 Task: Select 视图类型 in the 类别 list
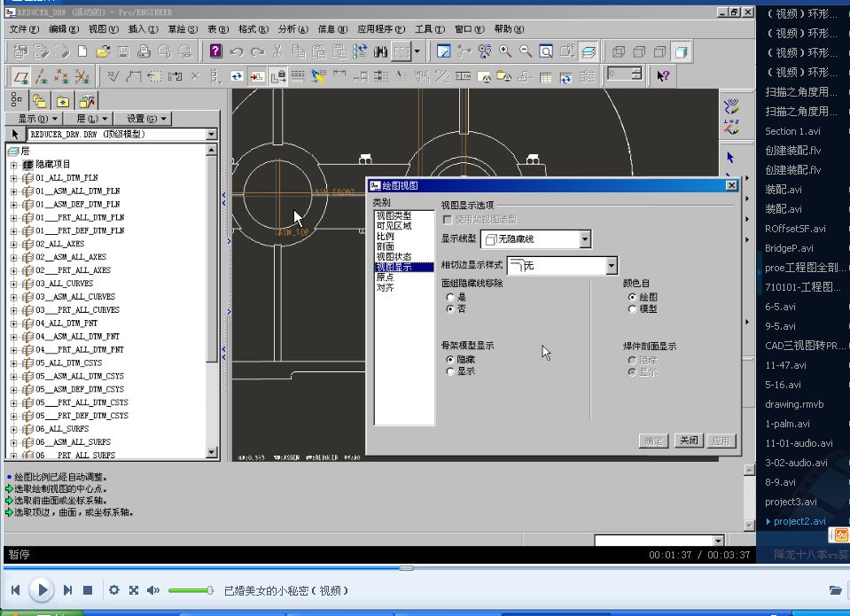394,215
